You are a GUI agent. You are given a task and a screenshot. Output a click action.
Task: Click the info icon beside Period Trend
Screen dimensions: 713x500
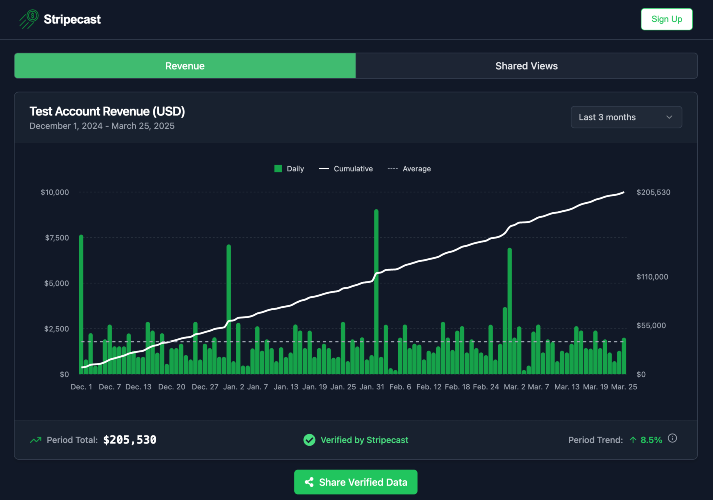click(x=672, y=438)
